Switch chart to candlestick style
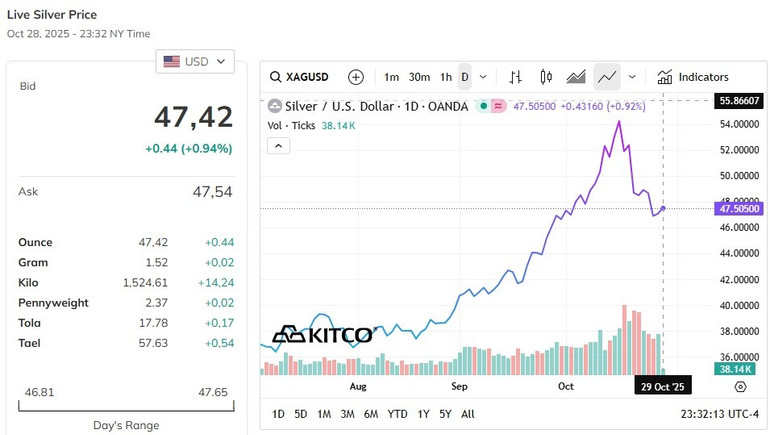770x435 pixels. point(546,77)
